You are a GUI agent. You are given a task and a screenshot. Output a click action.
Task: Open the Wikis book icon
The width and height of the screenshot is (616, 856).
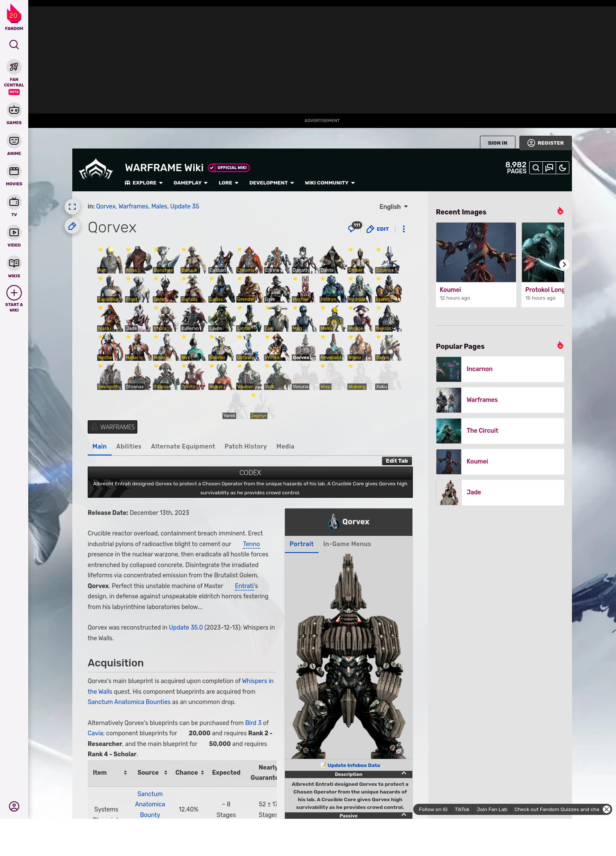[x=14, y=263]
